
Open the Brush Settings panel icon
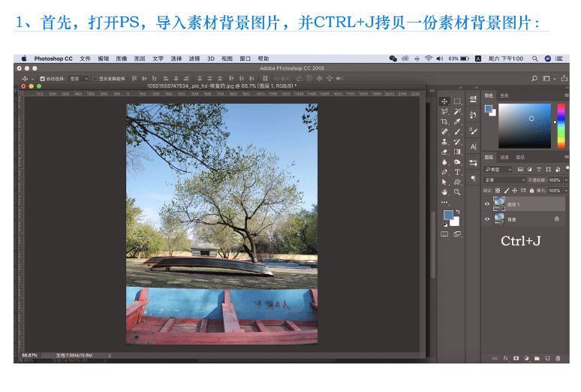click(x=473, y=131)
